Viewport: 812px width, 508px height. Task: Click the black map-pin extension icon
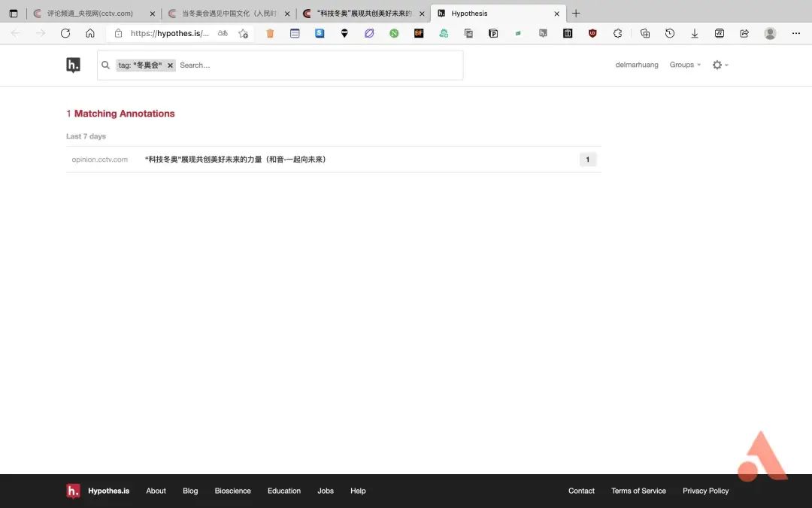344,33
